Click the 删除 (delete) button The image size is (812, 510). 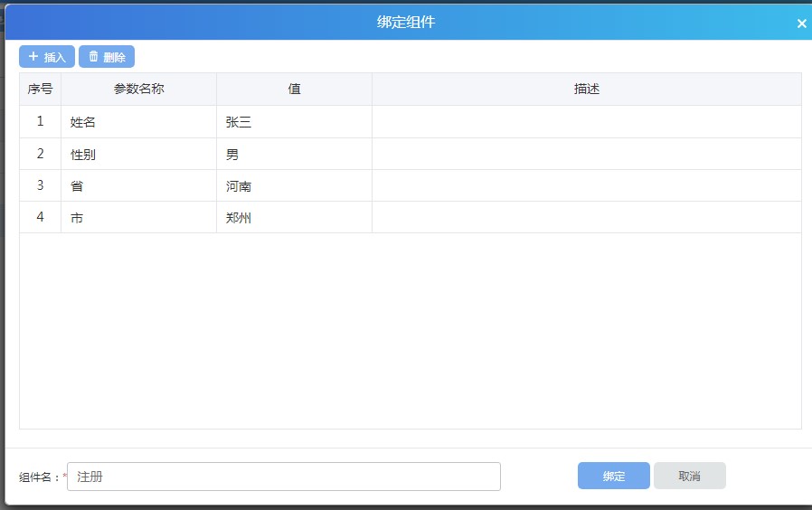(x=107, y=57)
